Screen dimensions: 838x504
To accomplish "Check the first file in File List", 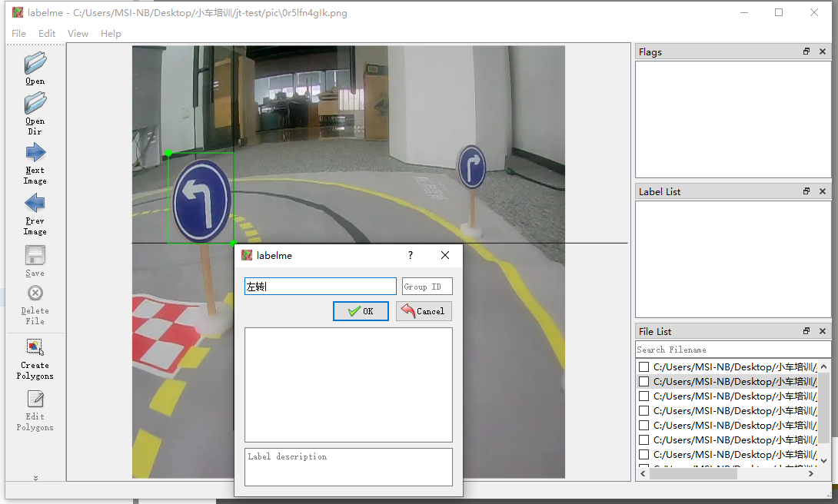I will tap(644, 367).
